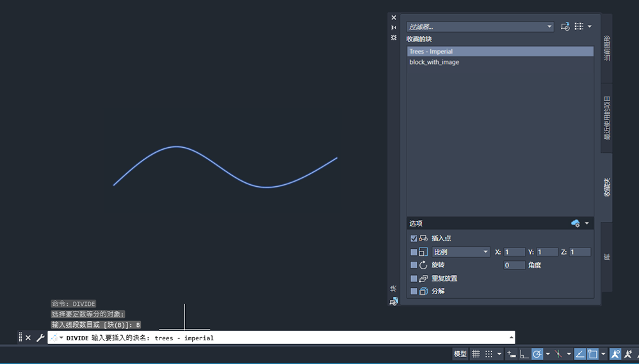Toggle snap mode dots icon
The image size is (639, 364).
[x=489, y=354]
